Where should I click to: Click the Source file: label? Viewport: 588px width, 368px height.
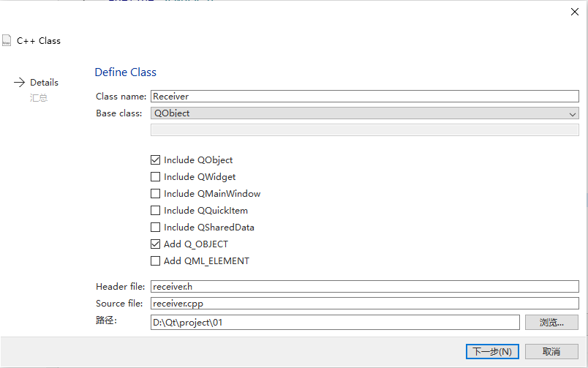click(x=119, y=304)
